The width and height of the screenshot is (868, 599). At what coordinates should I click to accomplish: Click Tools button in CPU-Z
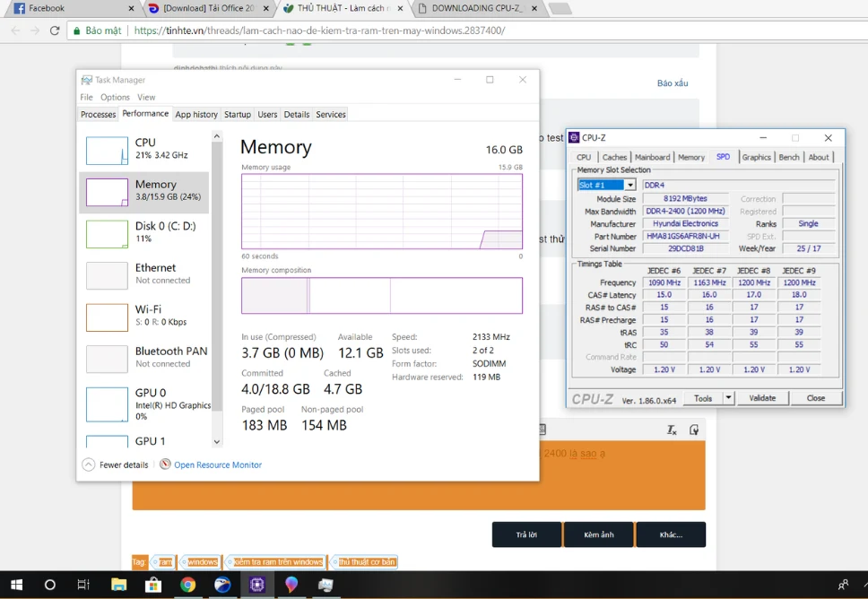coord(703,398)
